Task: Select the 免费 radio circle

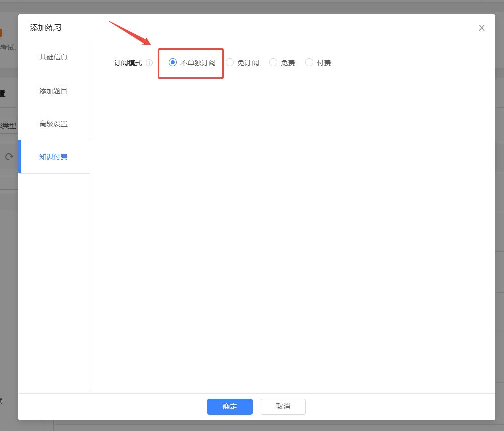Action: [x=273, y=63]
